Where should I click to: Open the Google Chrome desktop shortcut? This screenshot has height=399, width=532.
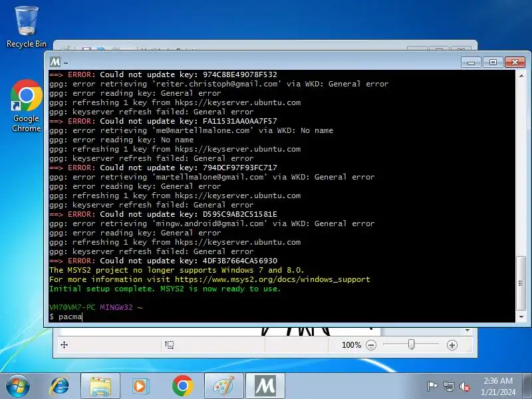click(26, 106)
